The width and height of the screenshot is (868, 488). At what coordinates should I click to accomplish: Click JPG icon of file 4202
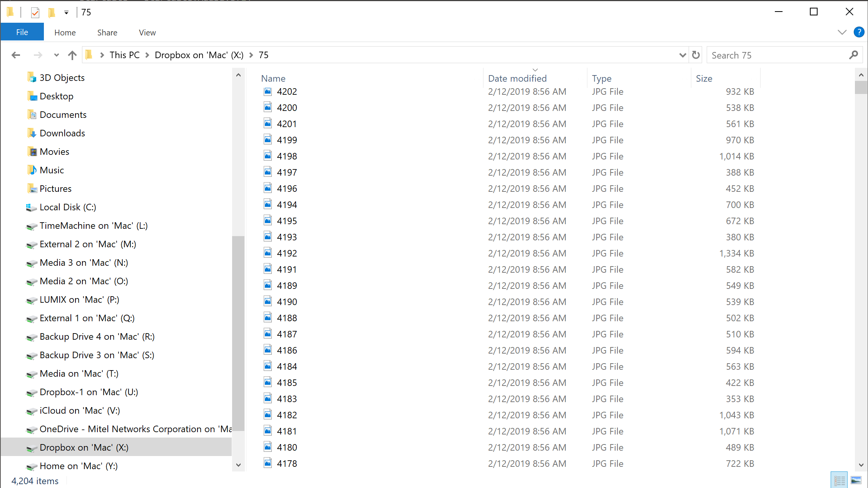click(x=268, y=92)
